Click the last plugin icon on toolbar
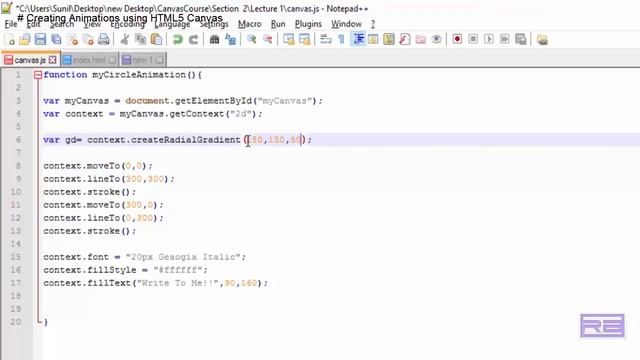This screenshot has height=360, width=640. pyautogui.click(x=542, y=40)
